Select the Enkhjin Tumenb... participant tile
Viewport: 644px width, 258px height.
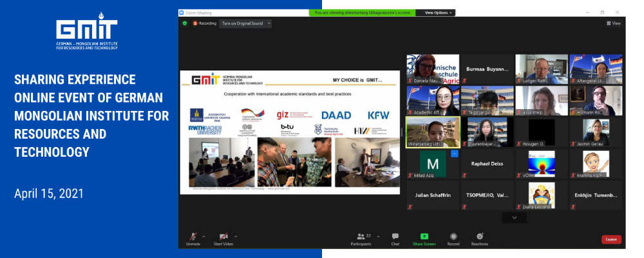click(596, 195)
